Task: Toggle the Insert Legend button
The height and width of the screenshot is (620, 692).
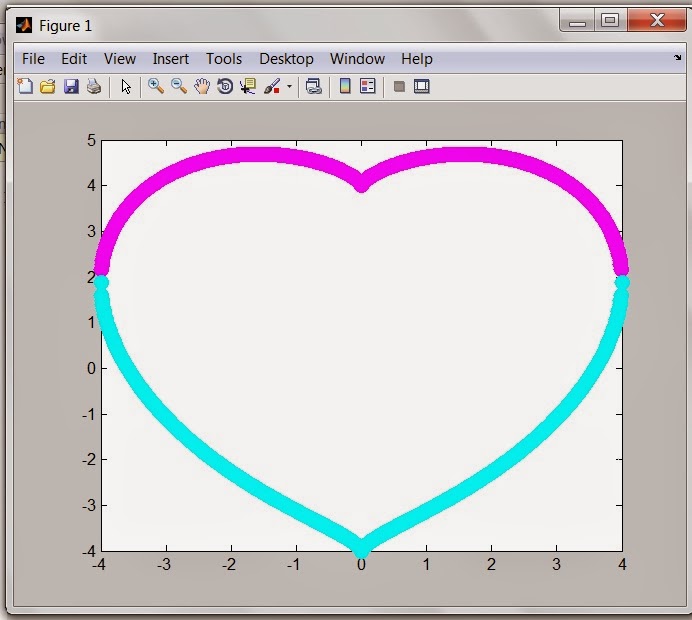Action: (x=367, y=87)
